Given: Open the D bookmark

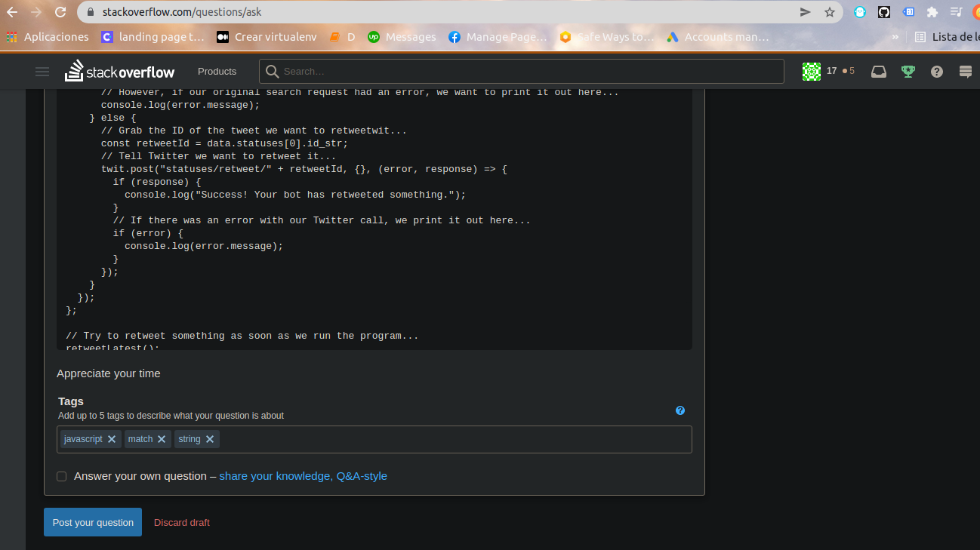Looking at the screenshot, I should click(343, 37).
